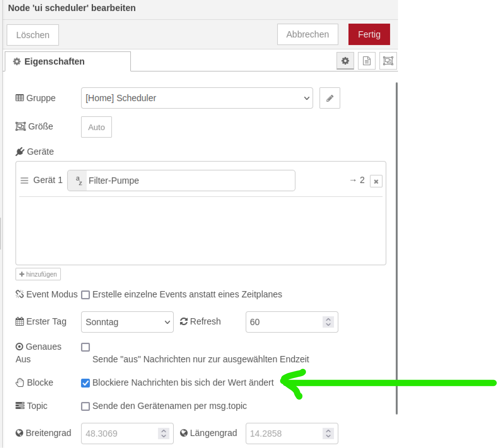This screenshot has height=448, width=497.
Task: Adjust the Längengrad stepper arrows
Action: [328, 434]
